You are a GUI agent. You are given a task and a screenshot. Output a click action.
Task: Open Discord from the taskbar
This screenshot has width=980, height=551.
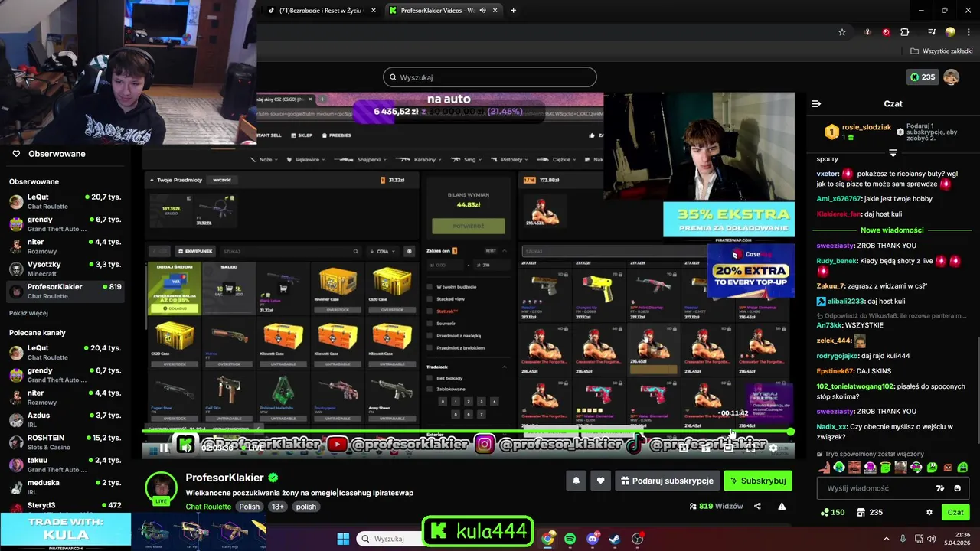point(592,539)
